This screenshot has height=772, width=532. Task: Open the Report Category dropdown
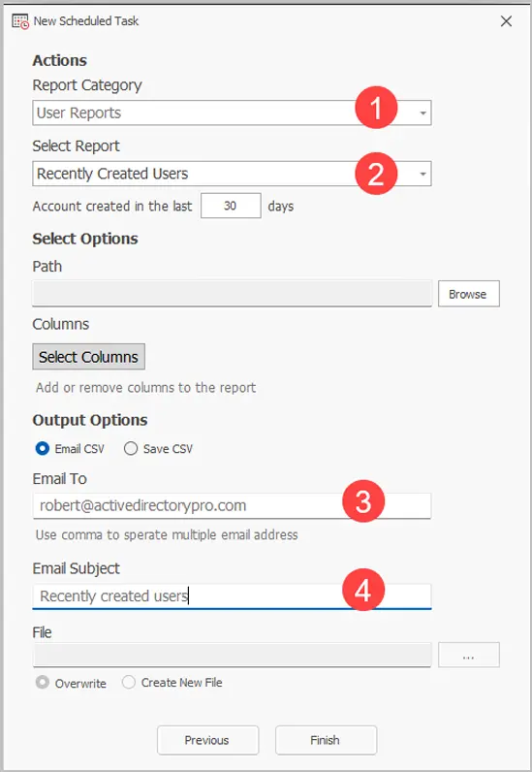coord(232,113)
